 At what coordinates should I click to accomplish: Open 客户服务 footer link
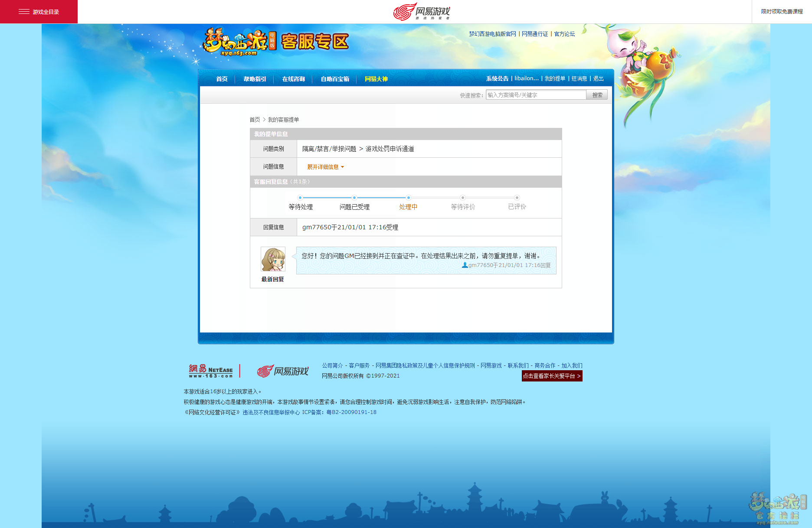pos(359,365)
